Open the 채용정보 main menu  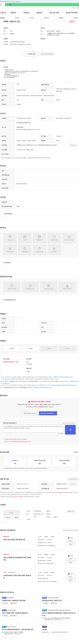pyautogui.click(x=13, y=13)
